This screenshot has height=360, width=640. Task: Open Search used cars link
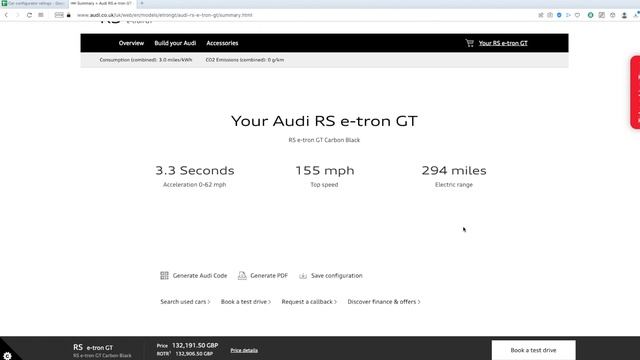[x=185, y=302]
